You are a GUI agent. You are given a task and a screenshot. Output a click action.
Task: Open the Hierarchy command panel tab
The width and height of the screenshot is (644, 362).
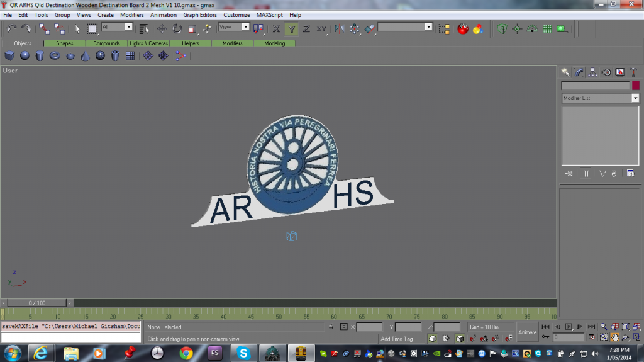click(x=592, y=72)
